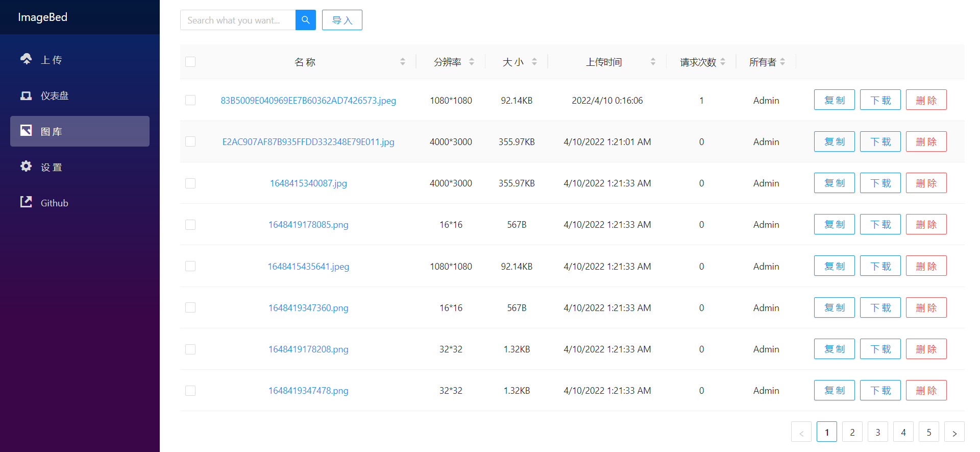Click 删除 for E2AC907A...011.jpg row
Viewport: 980px width, 452px height.
926,141
